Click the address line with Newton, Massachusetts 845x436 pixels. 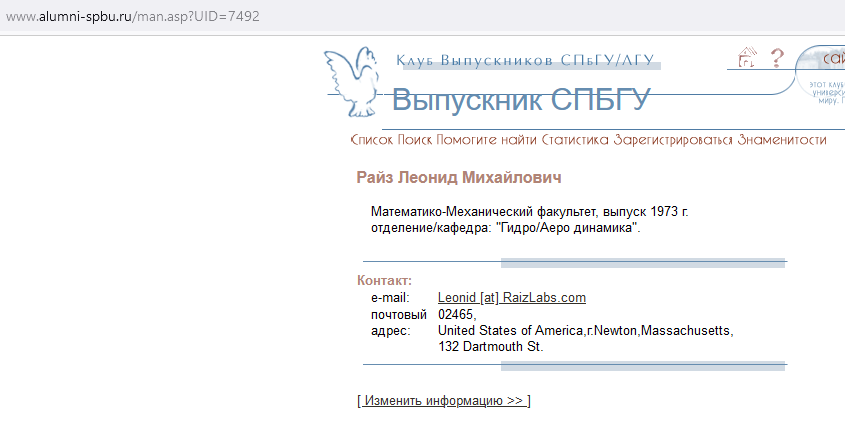[x=586, y=330]
